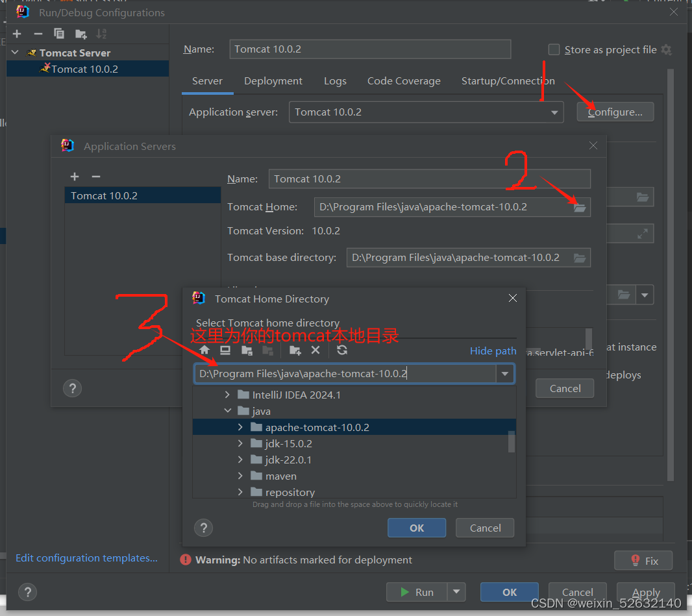Switch to Deployment tab

tap(273, 81)
